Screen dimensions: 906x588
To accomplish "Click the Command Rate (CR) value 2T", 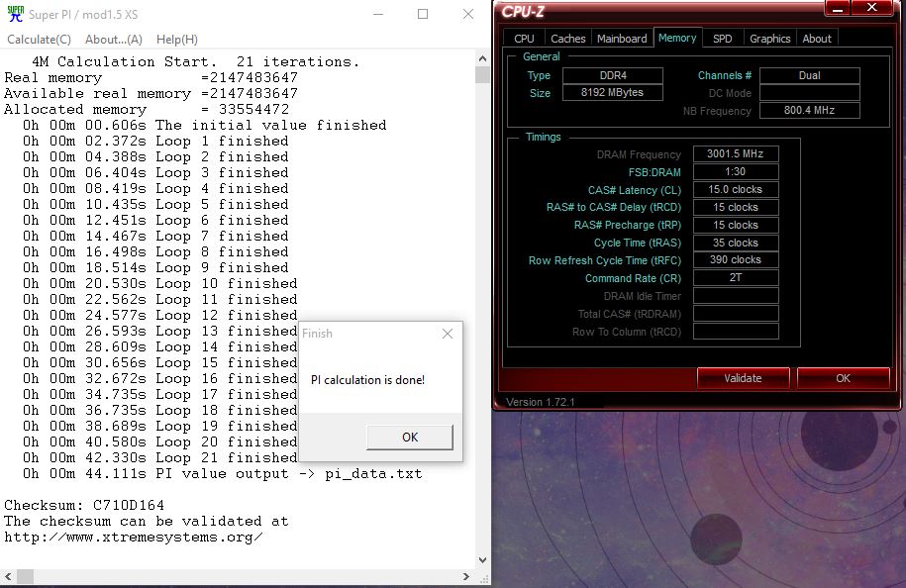I will [x=736, y=278].
